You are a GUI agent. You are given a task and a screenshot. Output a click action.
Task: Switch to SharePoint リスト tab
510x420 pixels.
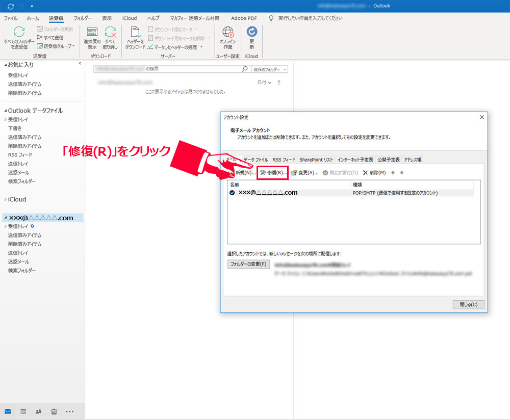coord(316,160)
